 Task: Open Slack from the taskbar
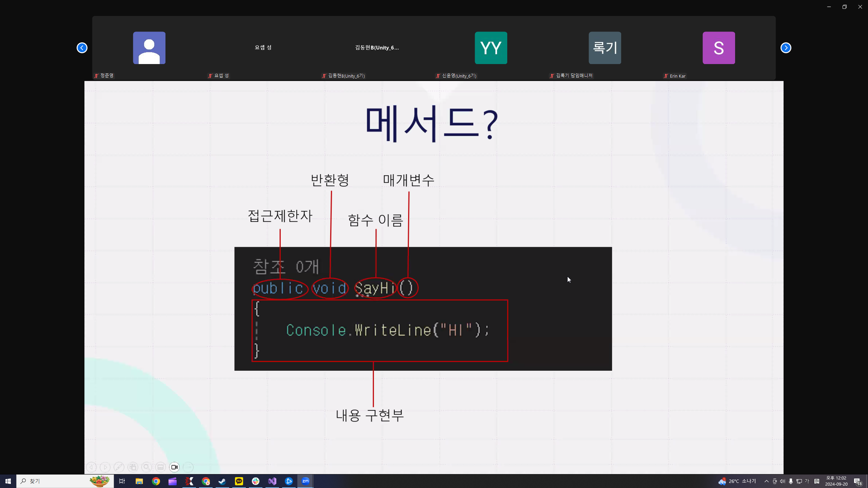pos(256,481)
